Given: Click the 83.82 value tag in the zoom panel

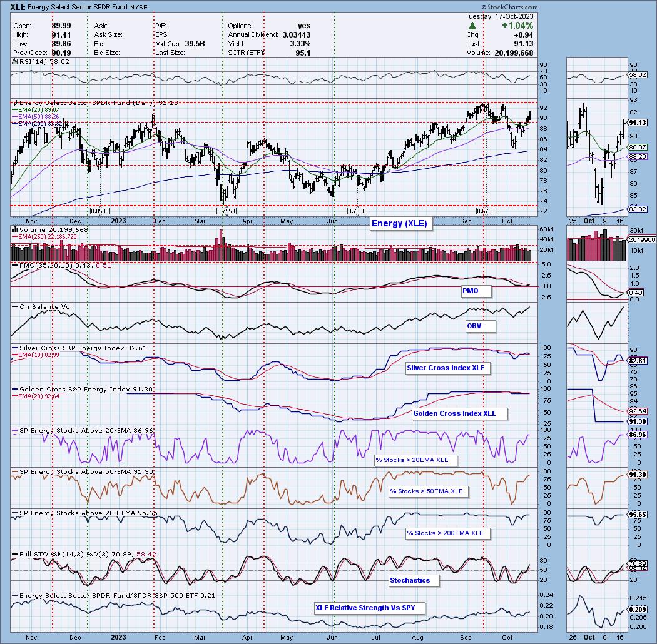Looking at the screenshot, I should click(638, 209).
